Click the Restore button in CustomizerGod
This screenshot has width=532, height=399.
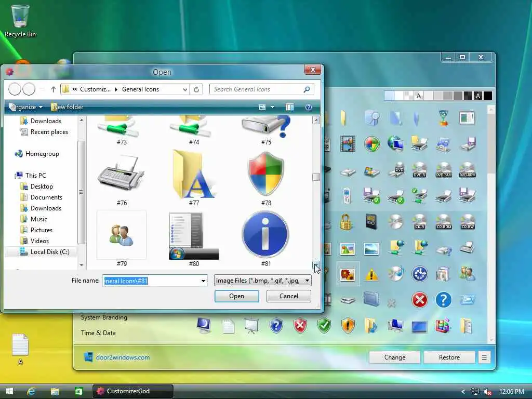tap(449, 357)
